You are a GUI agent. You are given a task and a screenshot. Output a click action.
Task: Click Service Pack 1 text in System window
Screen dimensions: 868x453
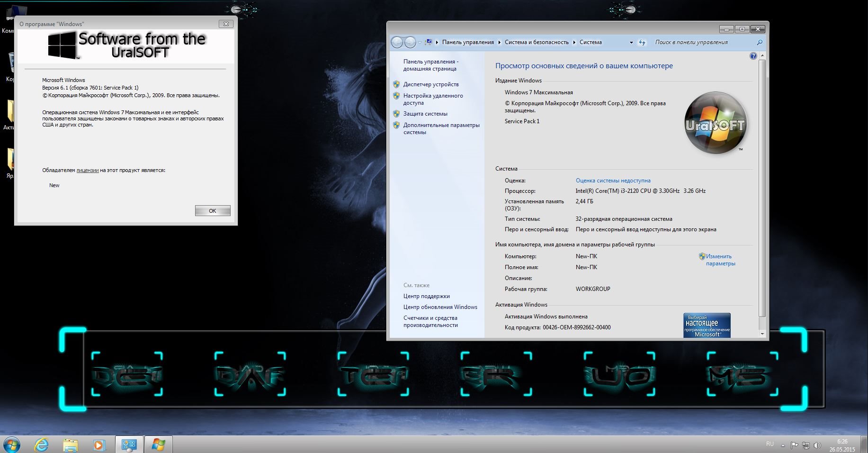(522, 121)
